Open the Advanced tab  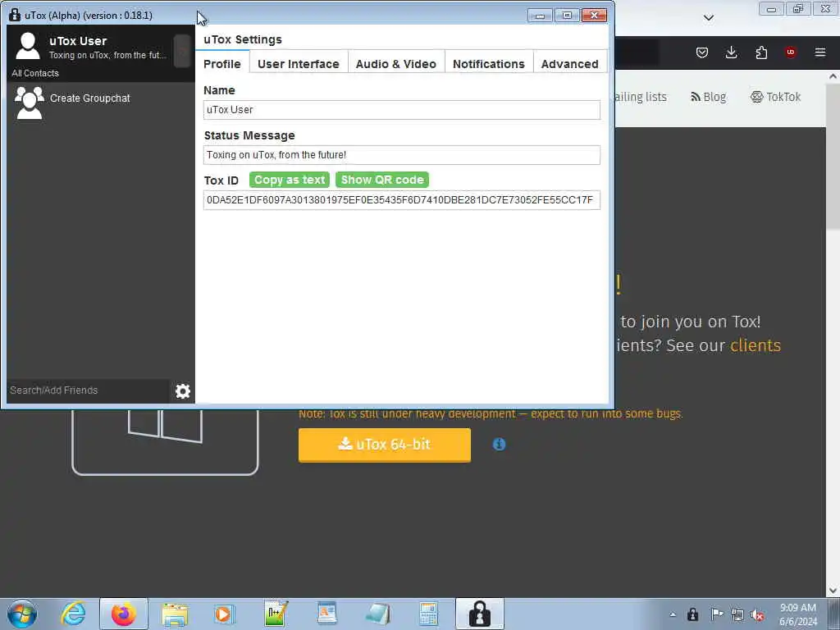click(569, 64)
